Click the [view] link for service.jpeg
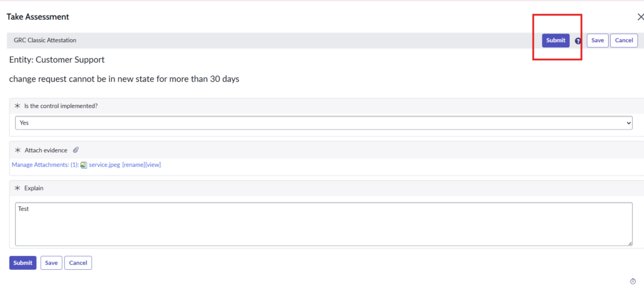 (x=153, y=165)
